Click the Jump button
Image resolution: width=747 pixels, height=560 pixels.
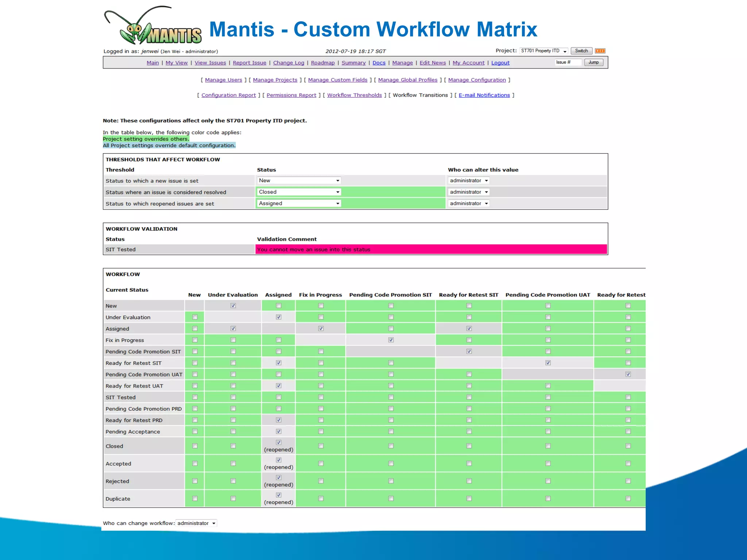click(x=593, y=62)
